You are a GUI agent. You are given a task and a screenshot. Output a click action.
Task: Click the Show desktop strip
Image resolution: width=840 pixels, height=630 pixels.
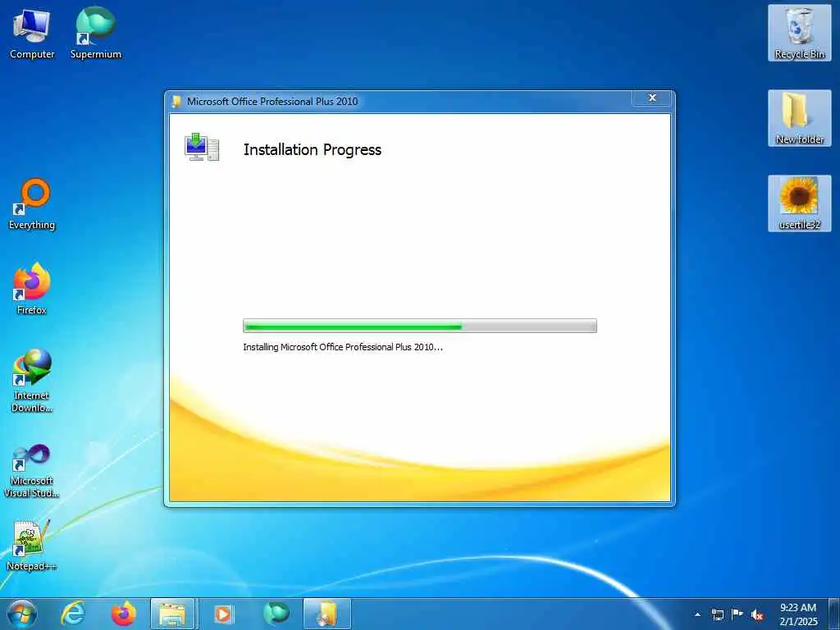coord(834,614)
